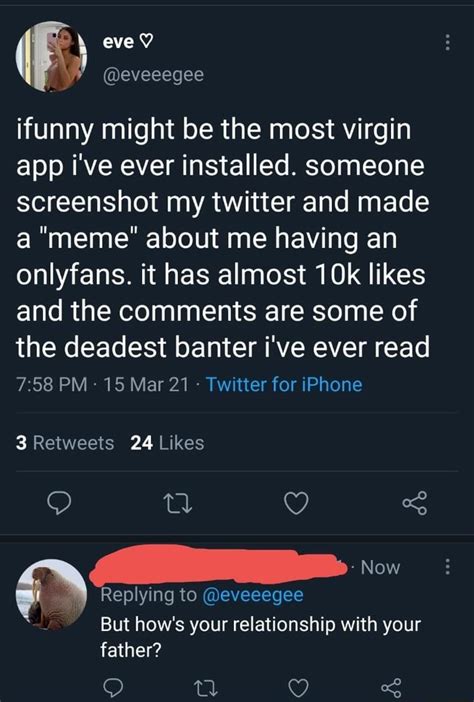474x702 pixels.
Task: Open the walrus profile picture
Action: tap(51, 595)
